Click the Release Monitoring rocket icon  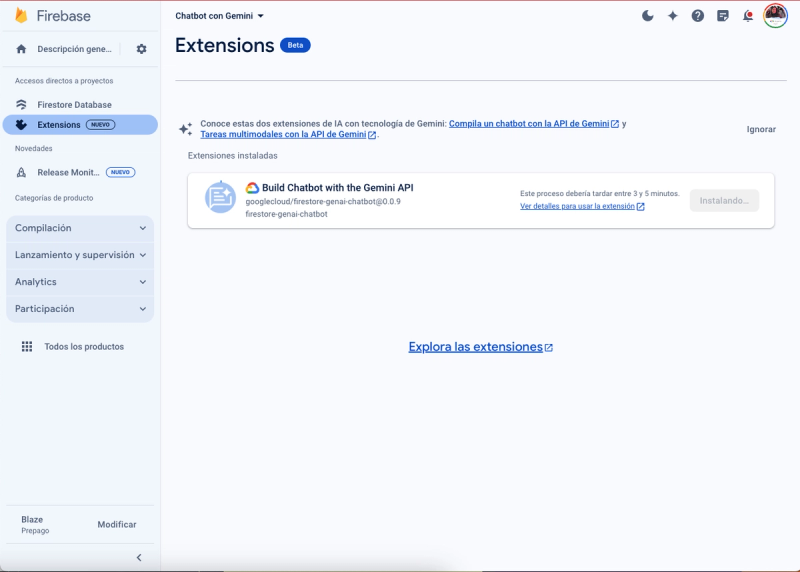(x=21, y=172)
